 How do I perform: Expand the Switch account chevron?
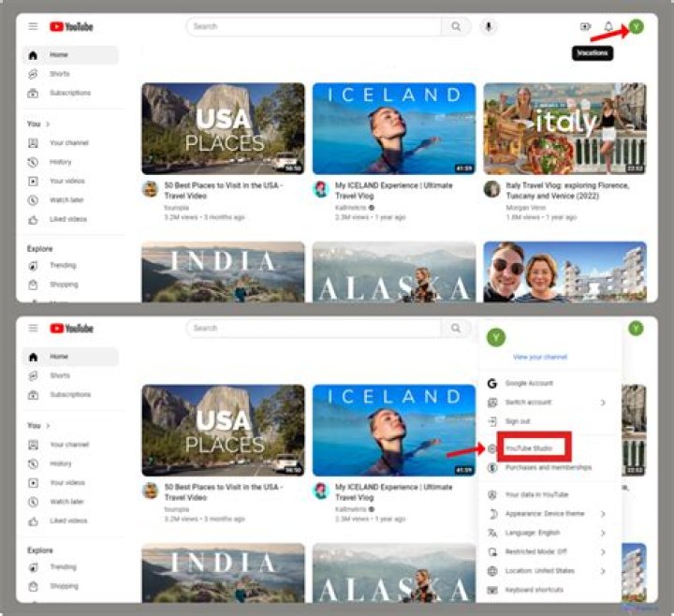point(603,403)
